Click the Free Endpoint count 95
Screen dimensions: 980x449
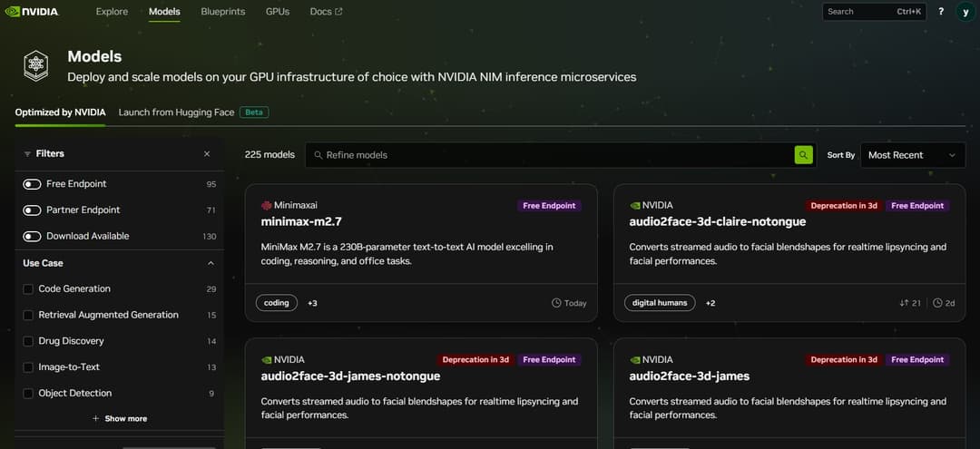coord(211,184)
